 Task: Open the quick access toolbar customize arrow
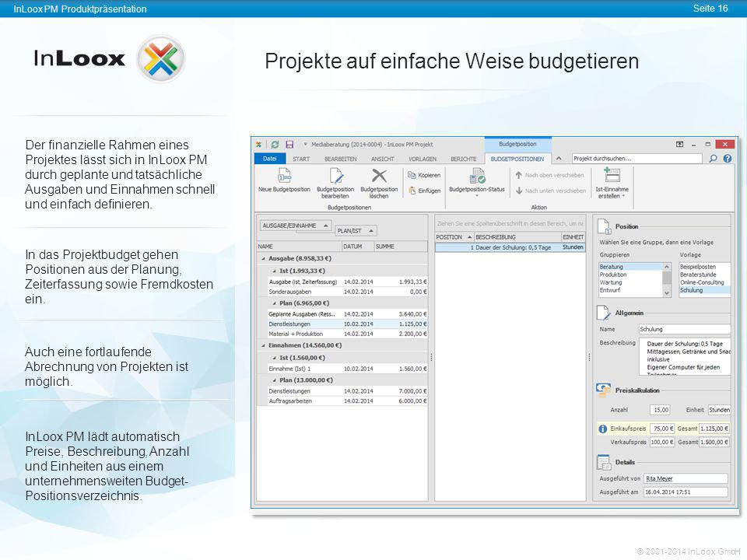click(305, 144)
